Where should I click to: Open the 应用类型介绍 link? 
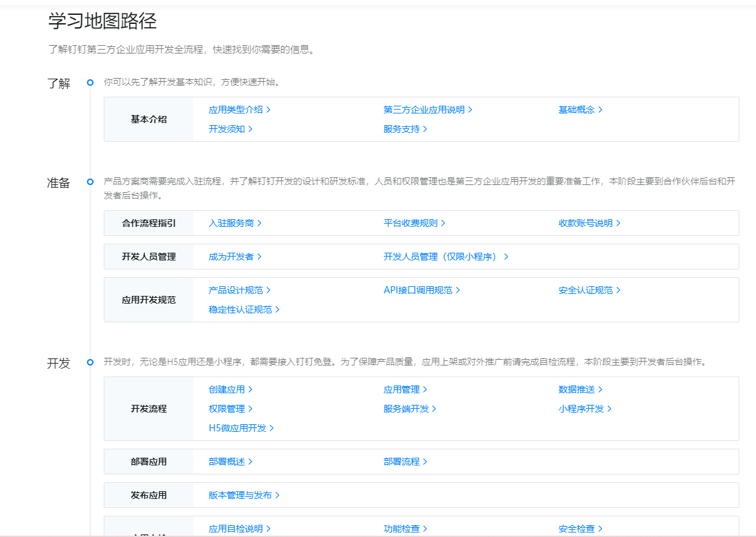tap(239, 110)
